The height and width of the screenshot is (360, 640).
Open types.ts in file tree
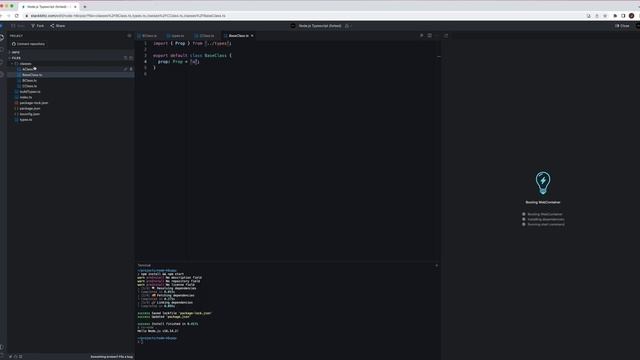click(70, 120)
